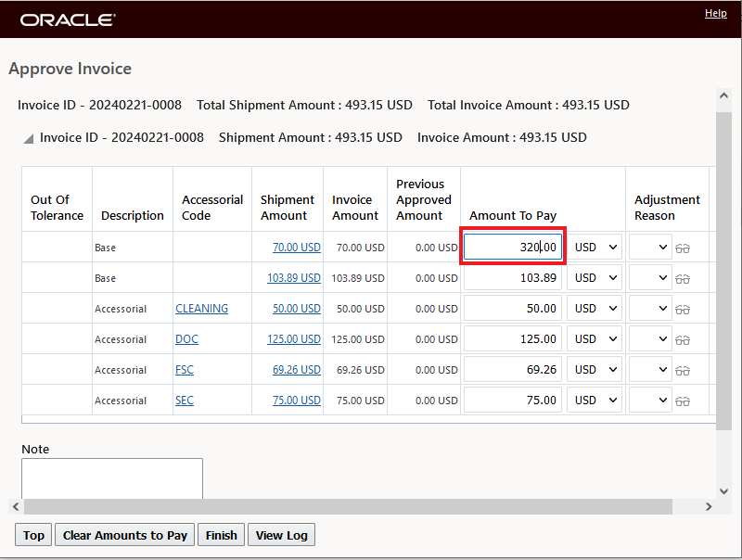Image resolution: width=742 pixels, height=560 pixels.
Task: Click Amount To Pay field showing 75.00
Action: pyautogui.click(x=513, y=401)
